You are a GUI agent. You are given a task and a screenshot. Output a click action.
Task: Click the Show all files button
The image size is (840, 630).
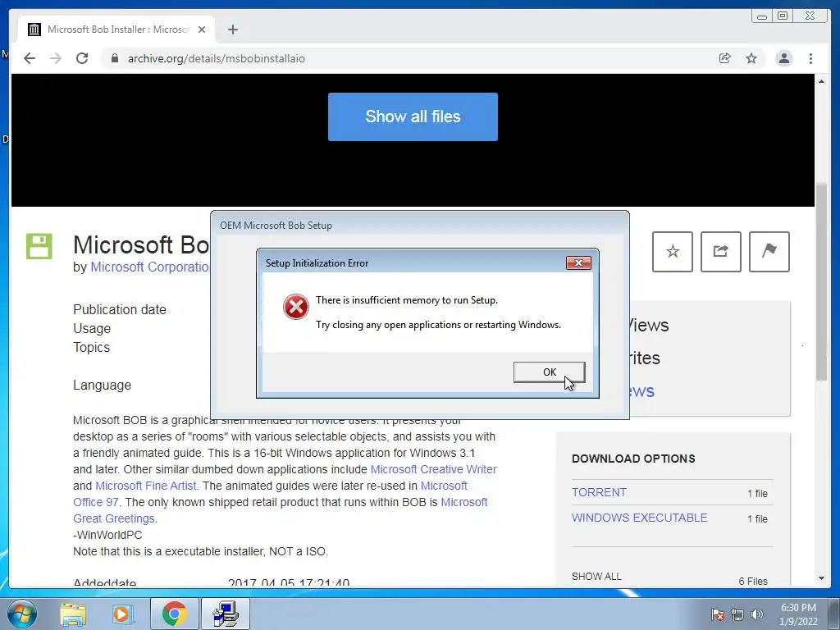click(413, 116)
